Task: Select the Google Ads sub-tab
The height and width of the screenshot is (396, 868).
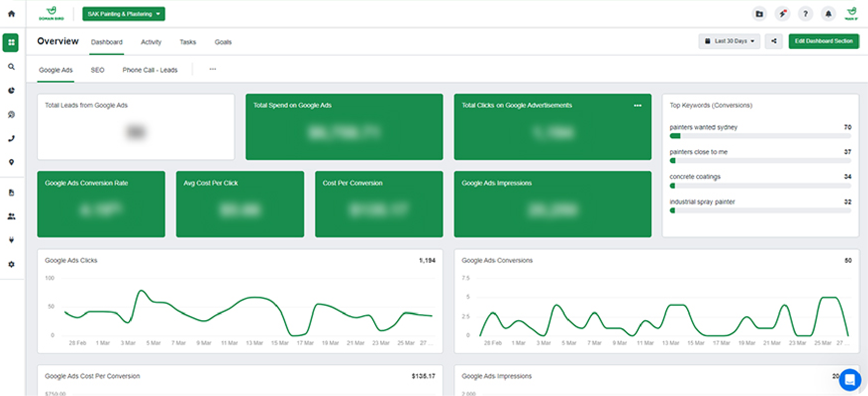Action: pos(56,70)
